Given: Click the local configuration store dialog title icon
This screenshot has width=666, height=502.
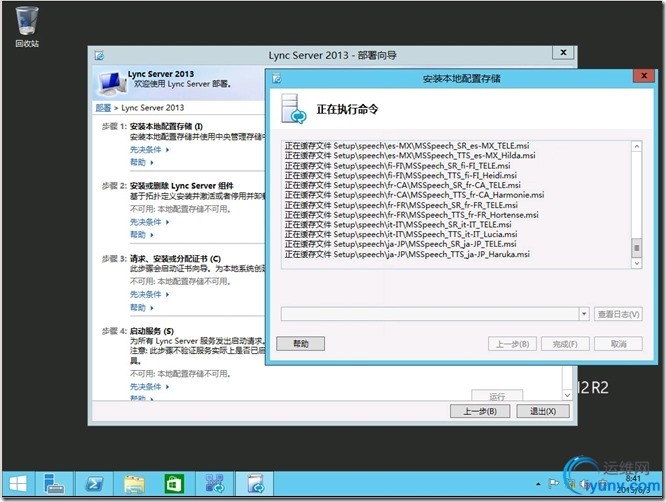Looking at the screenshot, I should pyautogui.click(x=277, y=78).
